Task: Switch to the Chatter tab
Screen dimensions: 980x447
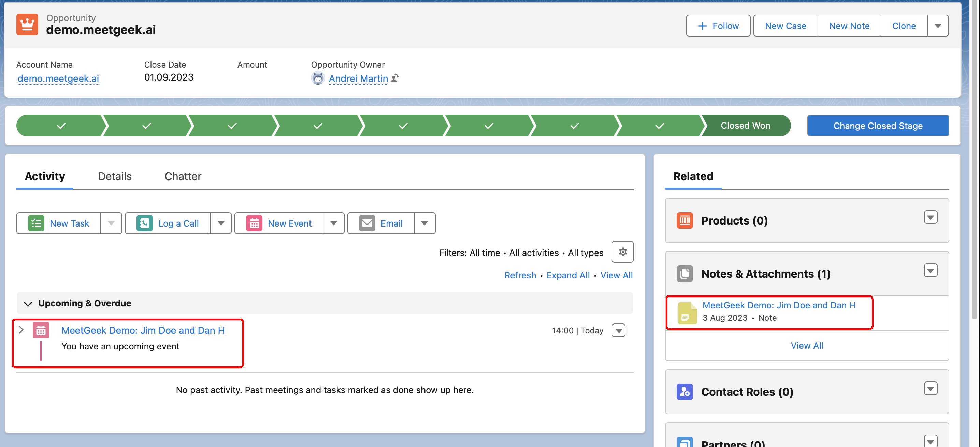Action: [x=183, y=176]
